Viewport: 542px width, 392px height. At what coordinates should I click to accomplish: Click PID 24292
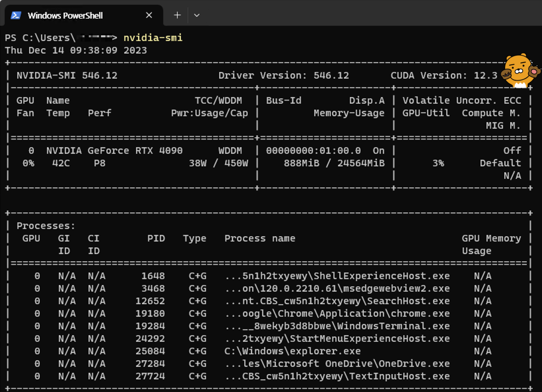[150, 339]
